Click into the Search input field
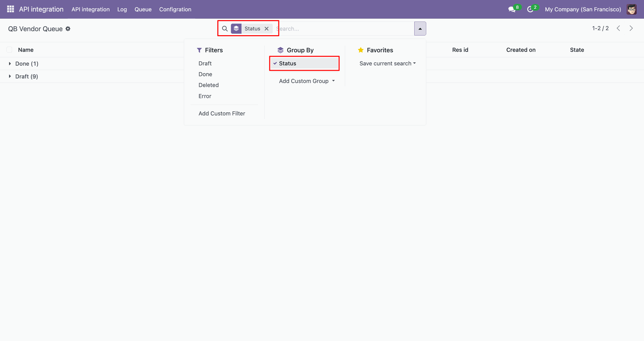644x341 pixels. click(x=345, y=29)
